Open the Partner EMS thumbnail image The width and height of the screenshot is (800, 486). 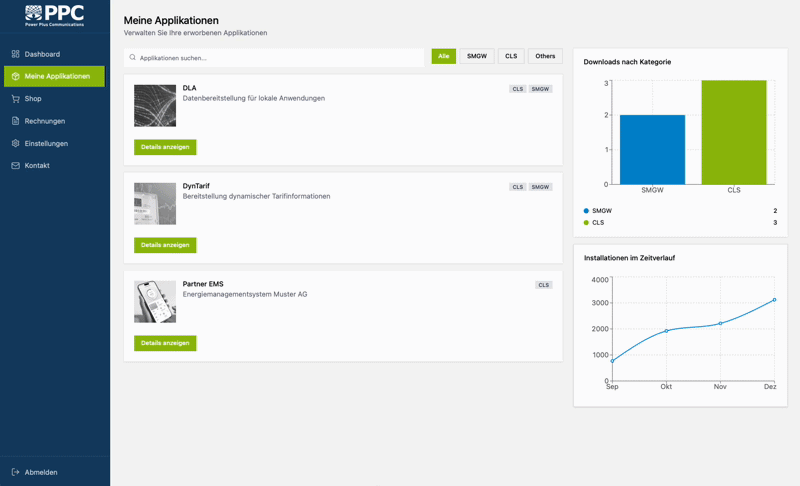(155, 302)
